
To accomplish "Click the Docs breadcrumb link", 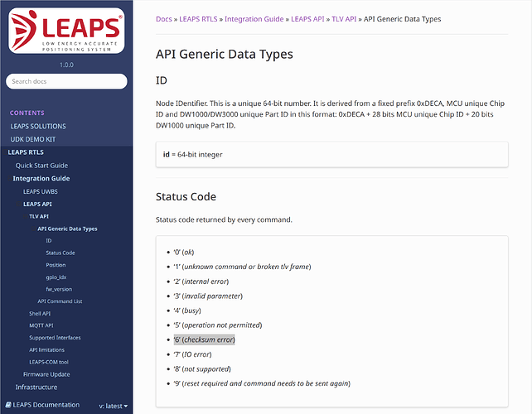I will pyautogui.click(x=165, y=18).
